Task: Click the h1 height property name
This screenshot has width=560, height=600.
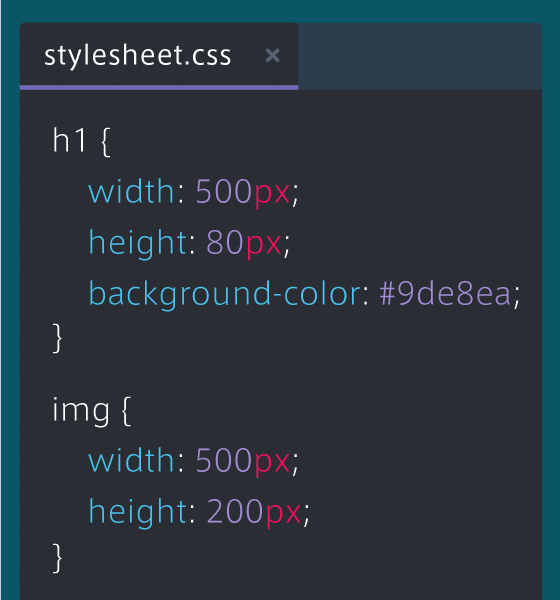Action: pos(137,244)
